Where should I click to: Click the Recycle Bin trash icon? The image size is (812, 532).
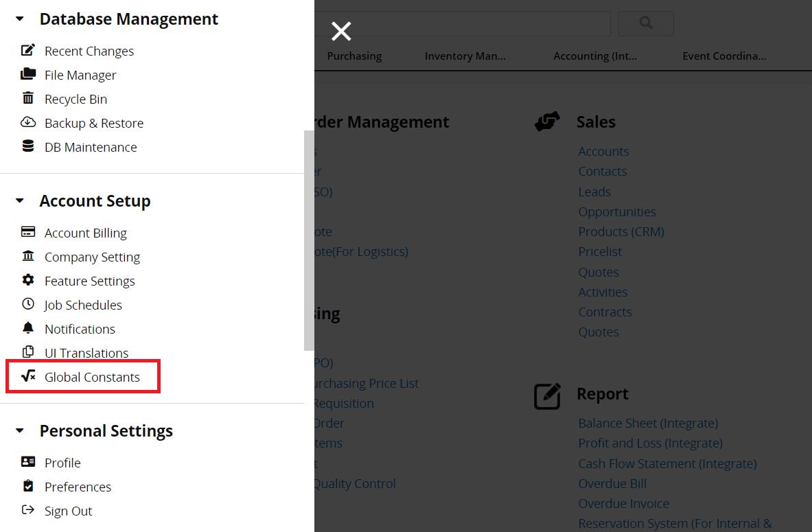28,98
